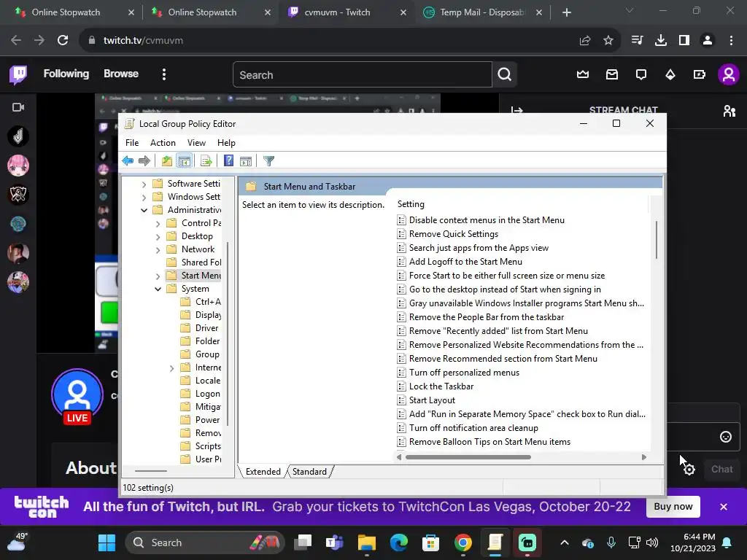Select 'Turn off notification area cleanup' setting
The height and width of the screenshot is (560, 747).
coord(473,427)
